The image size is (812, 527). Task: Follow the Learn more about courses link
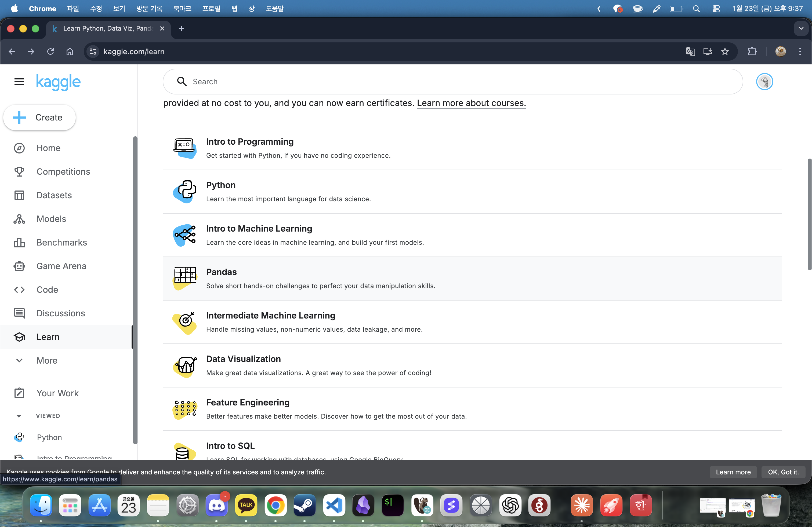point(471,103)
